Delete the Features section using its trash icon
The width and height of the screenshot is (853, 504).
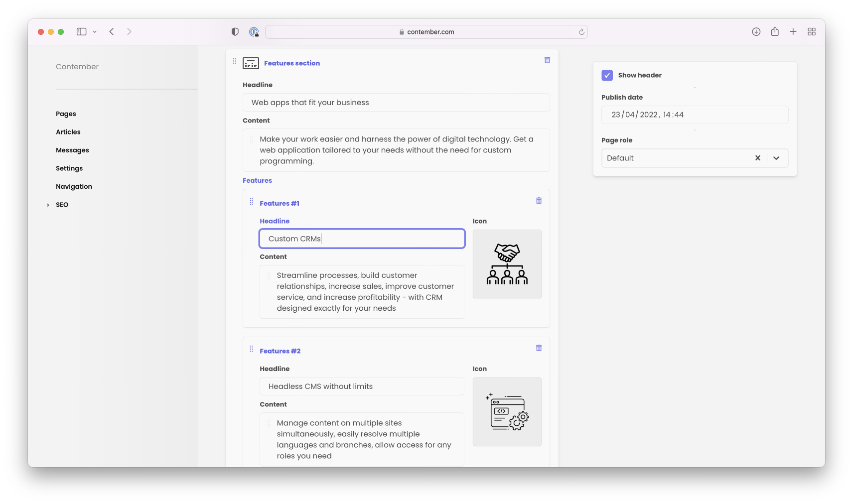[547, 60]
